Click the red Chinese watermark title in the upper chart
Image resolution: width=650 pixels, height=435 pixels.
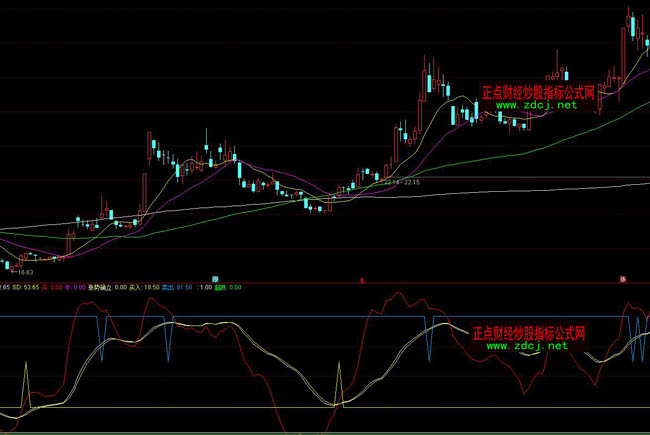[539, 92]
